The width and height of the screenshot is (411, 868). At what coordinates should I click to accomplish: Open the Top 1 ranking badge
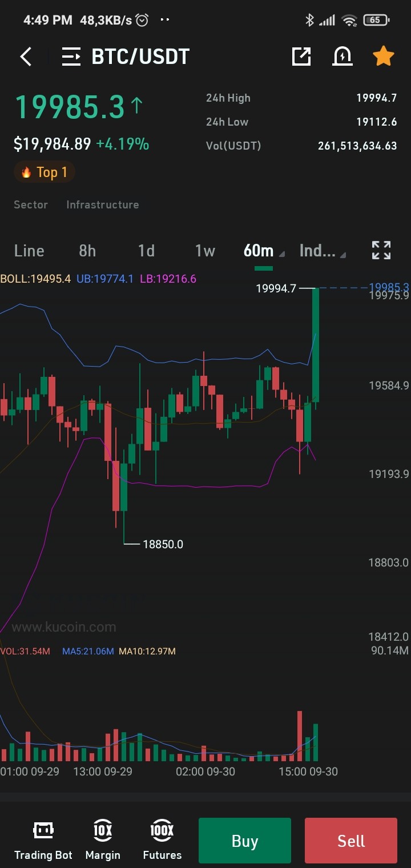[x=45, y=172]
